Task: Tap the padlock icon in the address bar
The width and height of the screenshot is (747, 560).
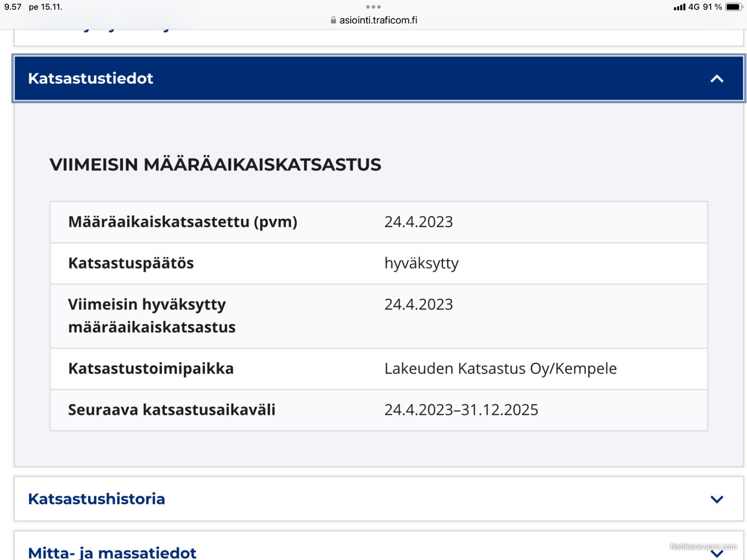Action: pos(333,20)
